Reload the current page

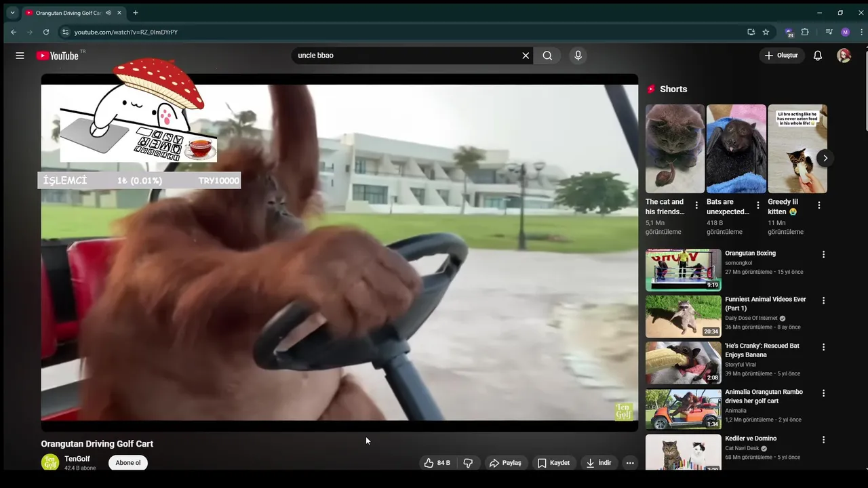pos(46,32)
